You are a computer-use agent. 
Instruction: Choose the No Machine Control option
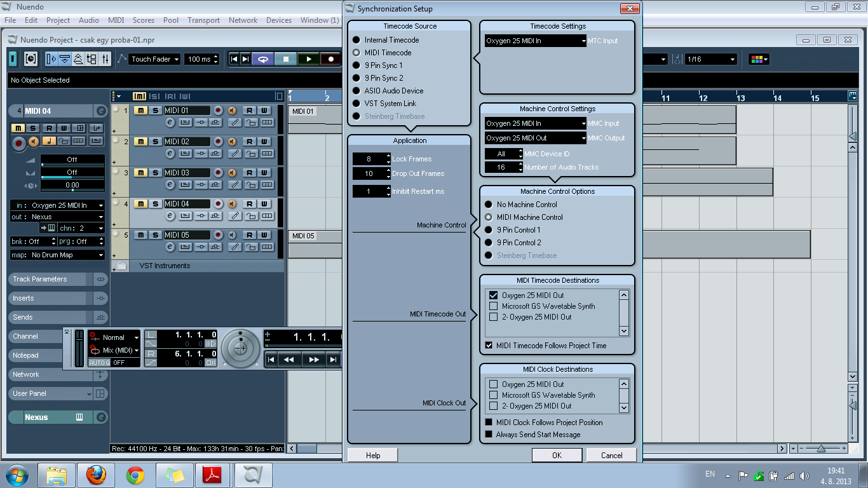[489, 205]
